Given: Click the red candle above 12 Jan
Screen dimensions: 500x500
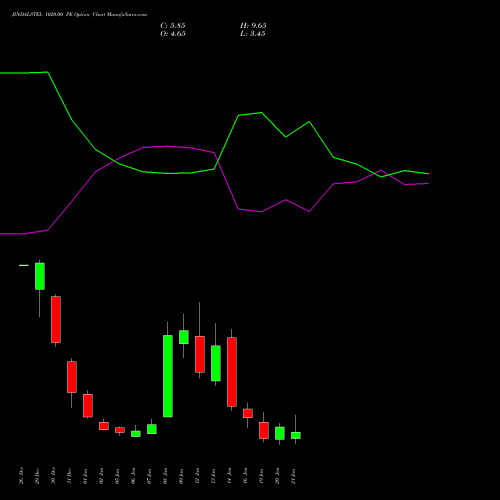Looking at the screenshot, I should pos(200,354).
